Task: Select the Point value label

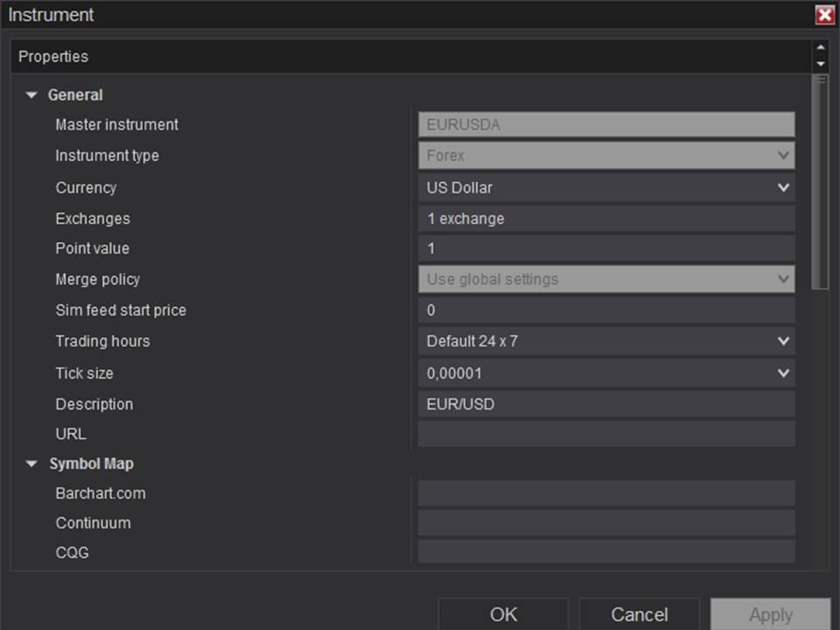Action: (92, 248)
